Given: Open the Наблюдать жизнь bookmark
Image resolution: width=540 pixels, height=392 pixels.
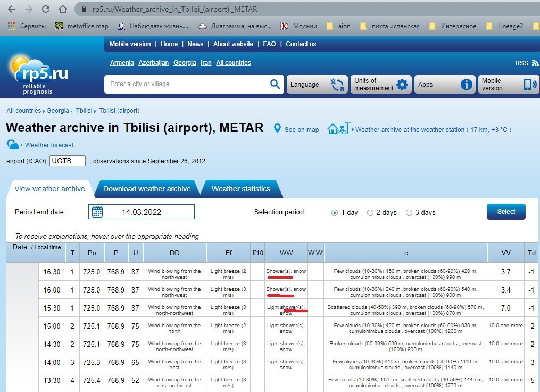Looking at the screenshot, I should tap(154, 26).
